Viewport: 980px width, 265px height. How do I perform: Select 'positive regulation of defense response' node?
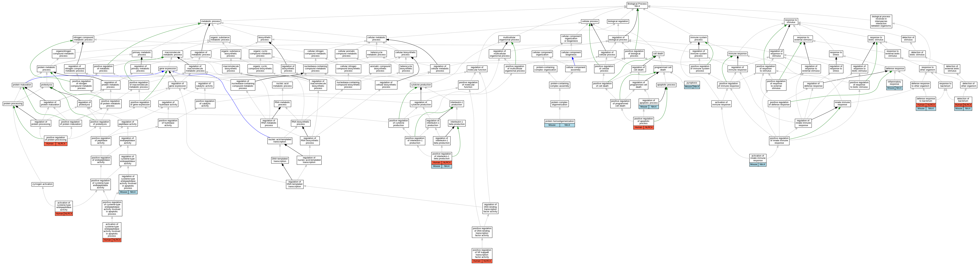point(779,103)
